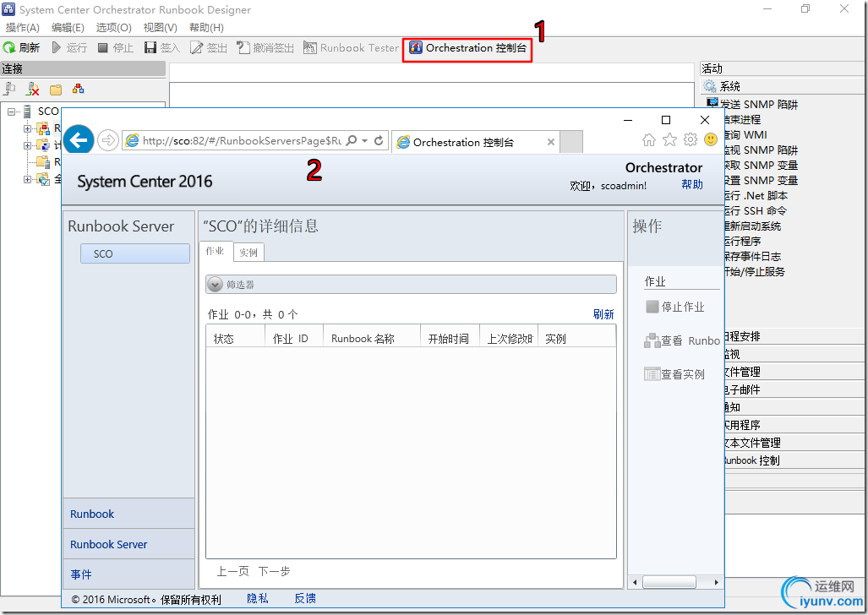Open the Runbook navigation section
The image size is (868, 615).
point(128,514)
